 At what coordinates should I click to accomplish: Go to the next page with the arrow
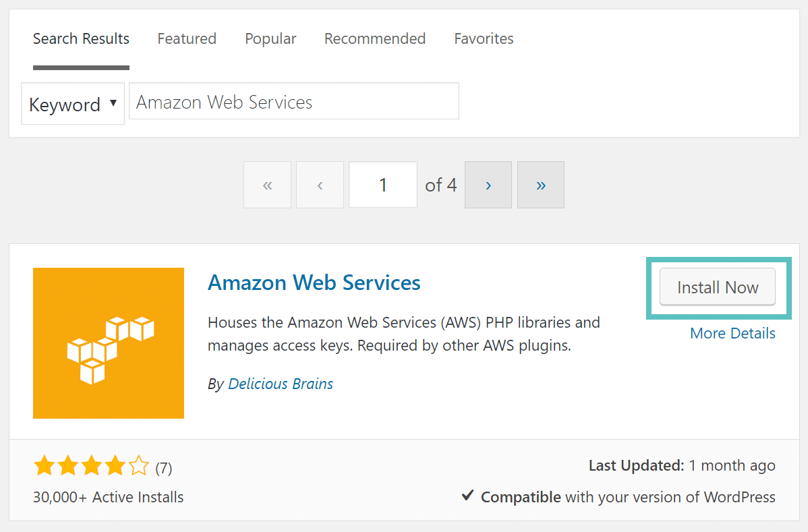488,184
